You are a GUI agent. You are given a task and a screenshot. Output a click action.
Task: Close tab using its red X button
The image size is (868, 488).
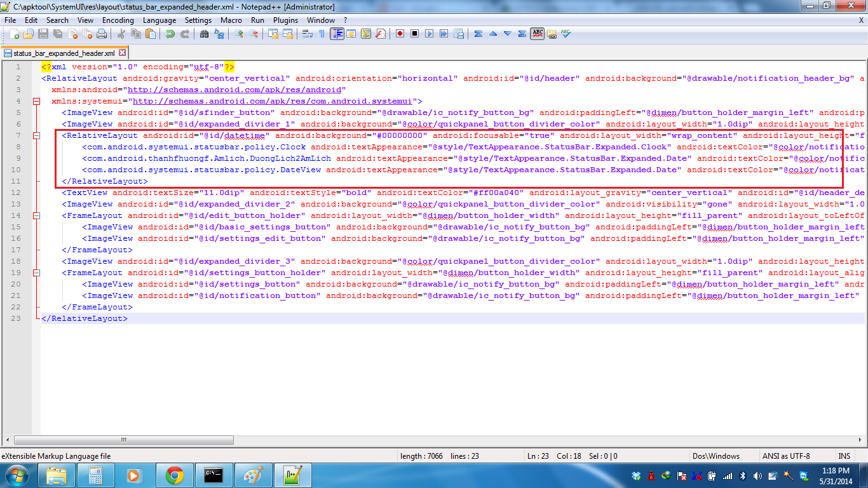pos(122,53)
